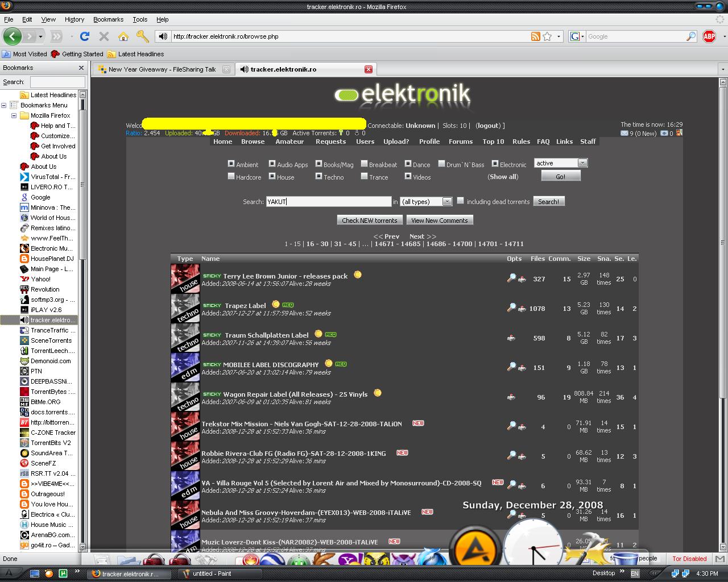Open the Bookmarks menu in the menu bar

pyautogui.click(x=108, y=19)
